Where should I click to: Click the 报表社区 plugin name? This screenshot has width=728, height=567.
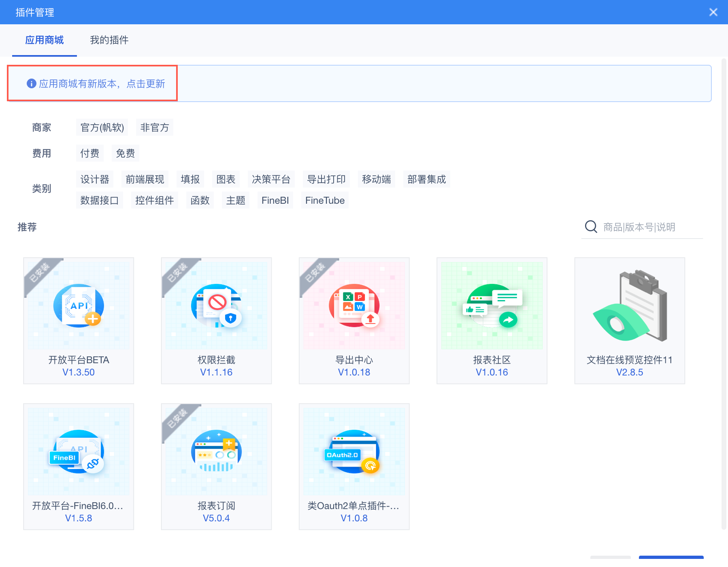click(x=492, y=360)
